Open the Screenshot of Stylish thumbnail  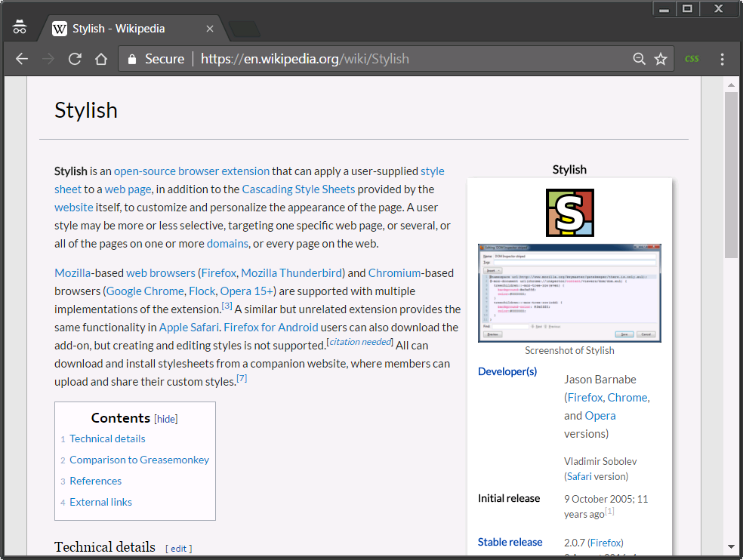(569, 293)
